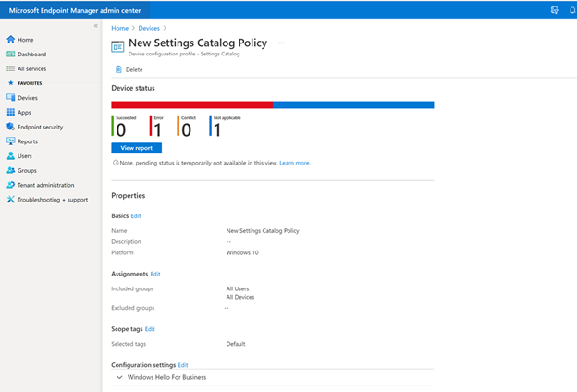Click the Devices icon in sidebar
The width and height of the screenshot is (577, 392).
11,98
